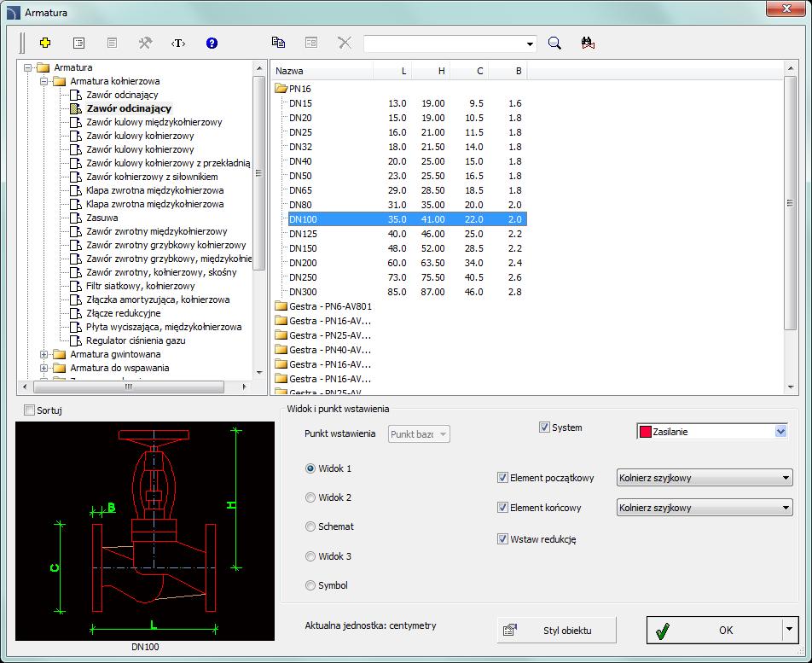Select Zawór kulowy międzykołnierzowy in tree
This screenshot has height=663, width=812.
pyautogui.click(x=154, y=122)
